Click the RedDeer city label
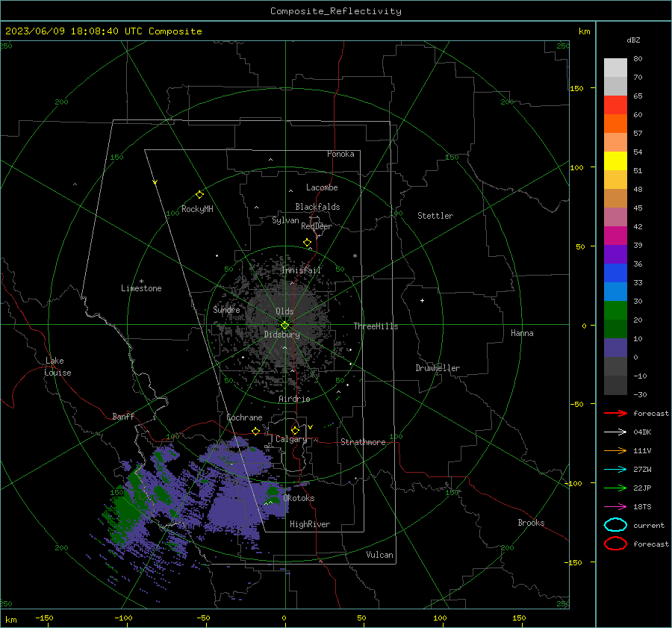 coord(317,226)
